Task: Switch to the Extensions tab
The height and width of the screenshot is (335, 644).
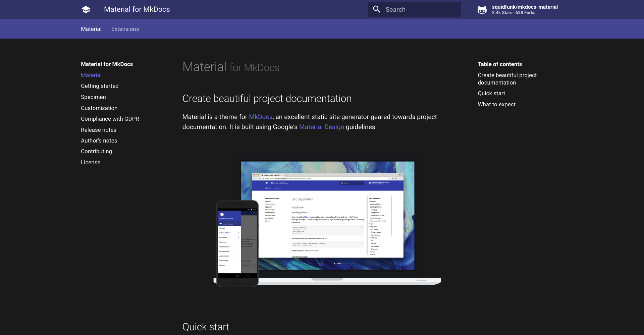Action: 125,29
